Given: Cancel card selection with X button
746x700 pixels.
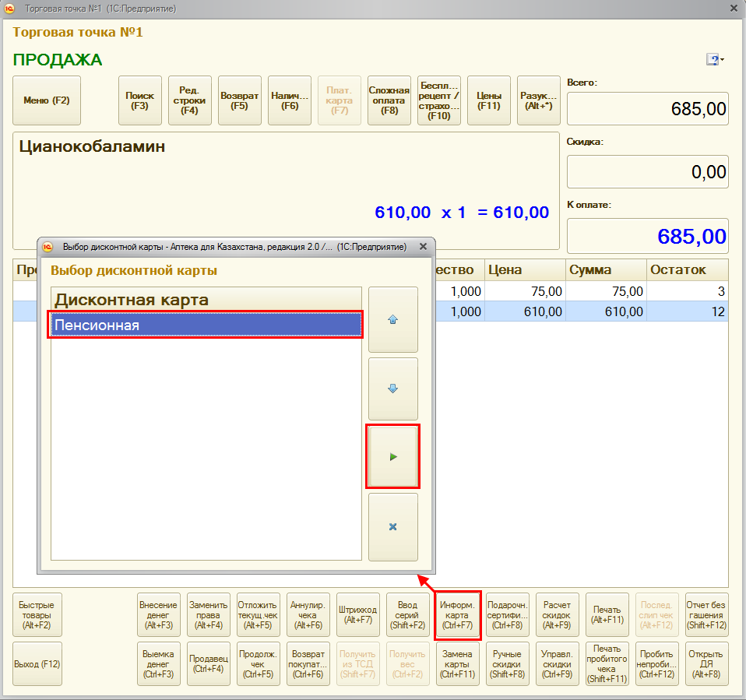Looking at the screenshot, I should [393, 526].
